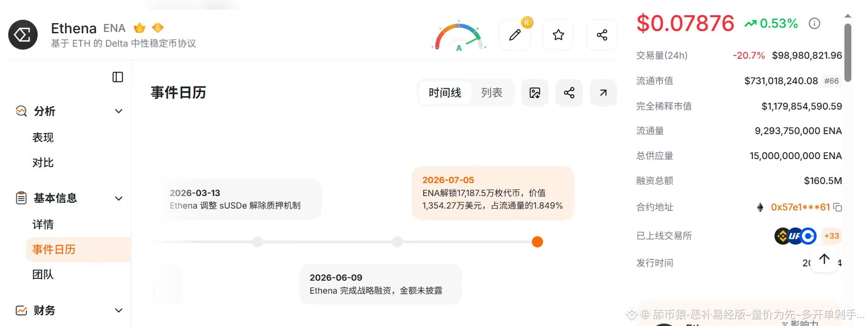Collapse the 分析 section chevron
The height and width of the screenshot is (326, 868).
coord(119,111)
